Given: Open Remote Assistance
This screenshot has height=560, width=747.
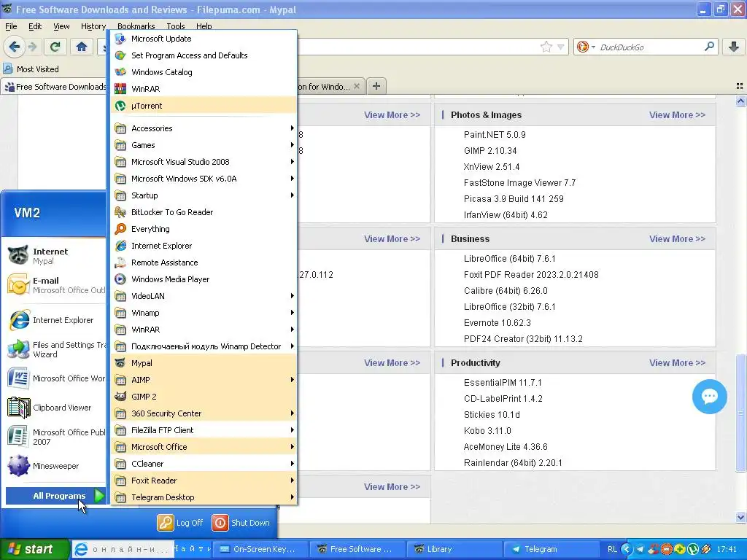Looking at the screenshot, I should pyautogui.click(x=204, y=262).
